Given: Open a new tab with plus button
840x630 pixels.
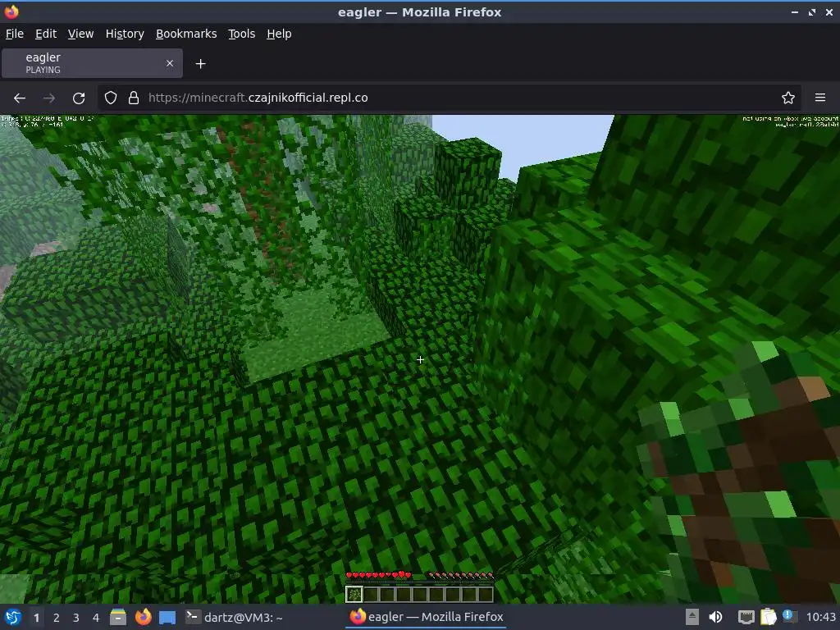Looking at the screenshot, I should [x=200, y=64].
